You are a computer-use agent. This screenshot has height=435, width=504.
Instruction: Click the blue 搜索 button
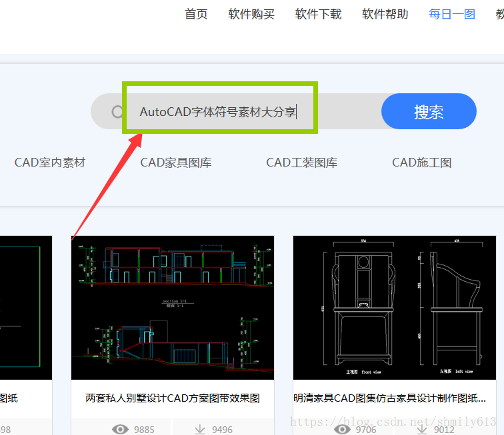tap(429, 111)
